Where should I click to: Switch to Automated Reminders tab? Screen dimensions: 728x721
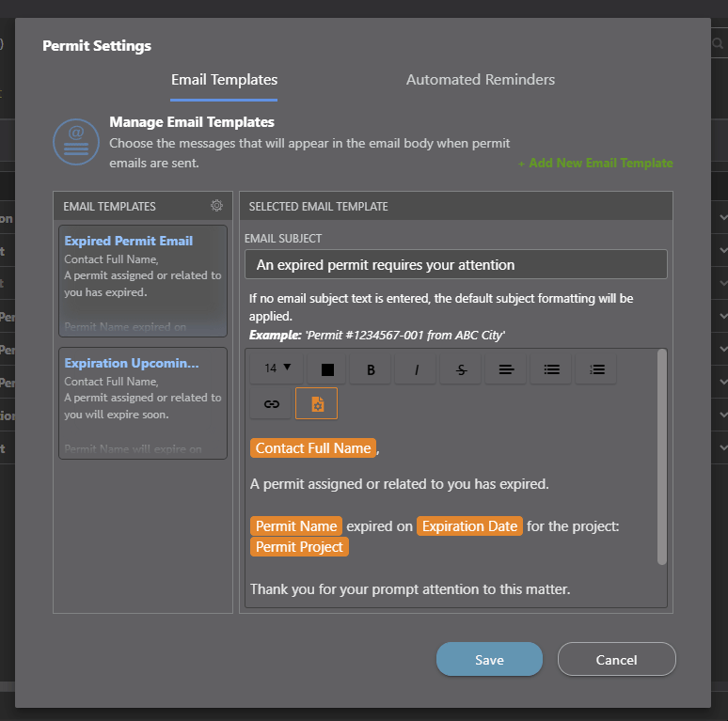(481, 80)
